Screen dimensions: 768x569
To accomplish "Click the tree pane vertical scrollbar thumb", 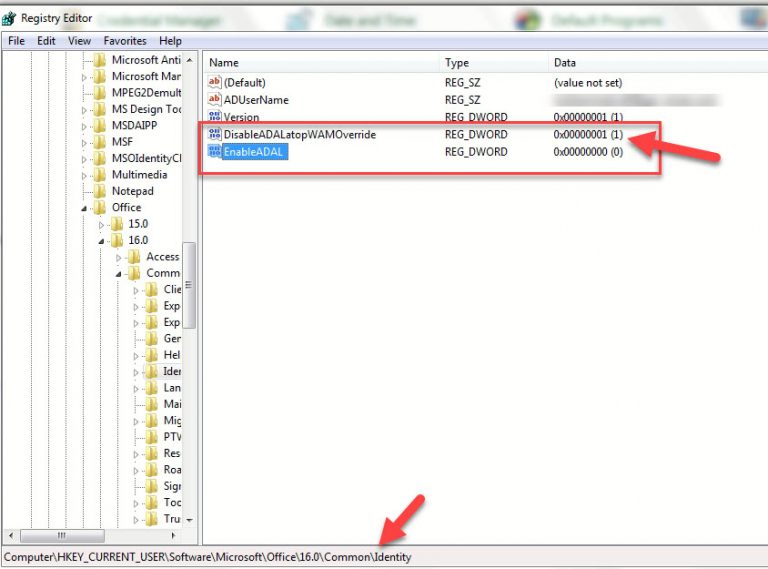I will 188,285.
